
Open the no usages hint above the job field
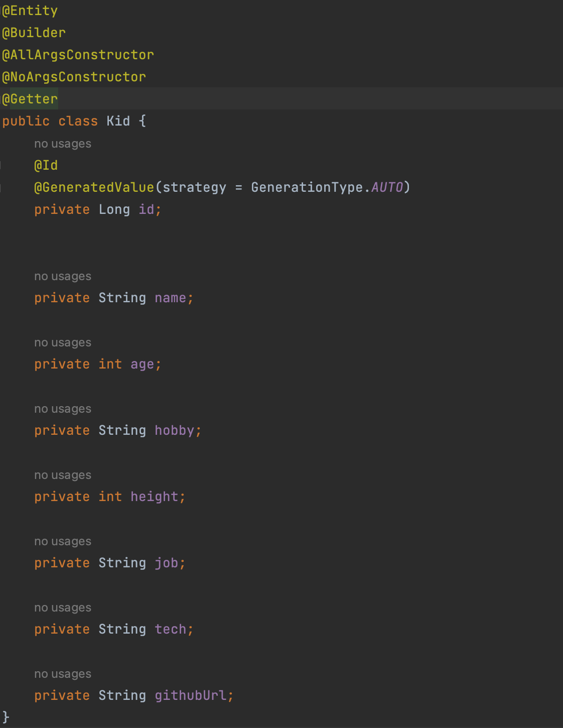(x=63, y=541)
